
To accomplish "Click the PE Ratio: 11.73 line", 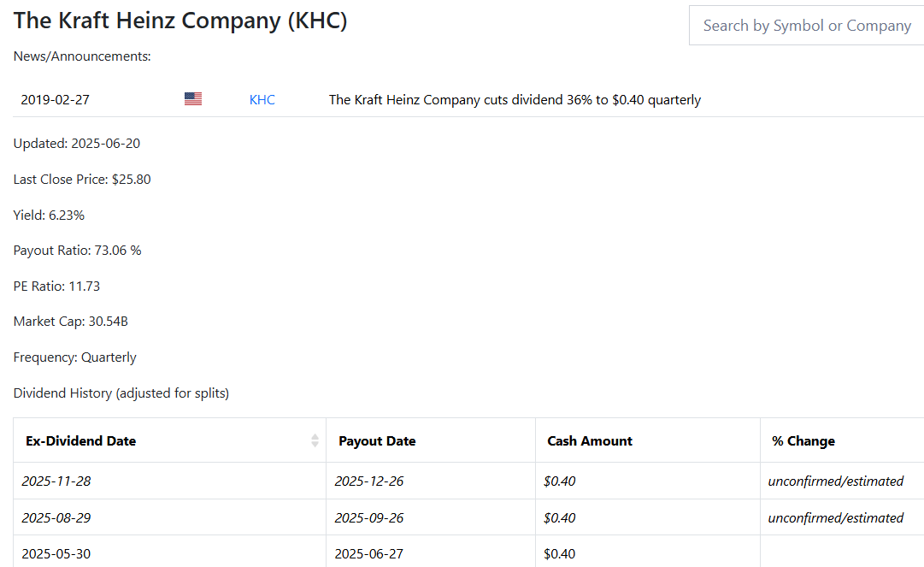I will 56,286.
